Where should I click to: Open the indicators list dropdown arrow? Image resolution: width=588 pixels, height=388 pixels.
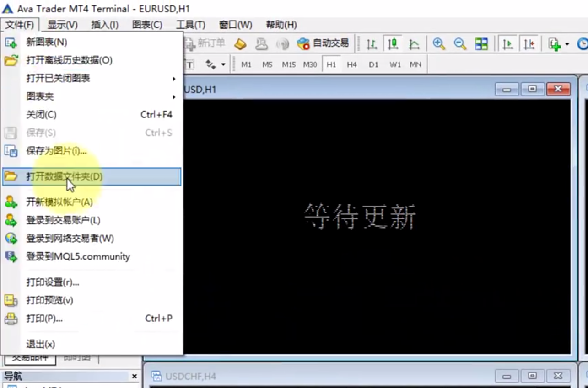tap(567, 44)
